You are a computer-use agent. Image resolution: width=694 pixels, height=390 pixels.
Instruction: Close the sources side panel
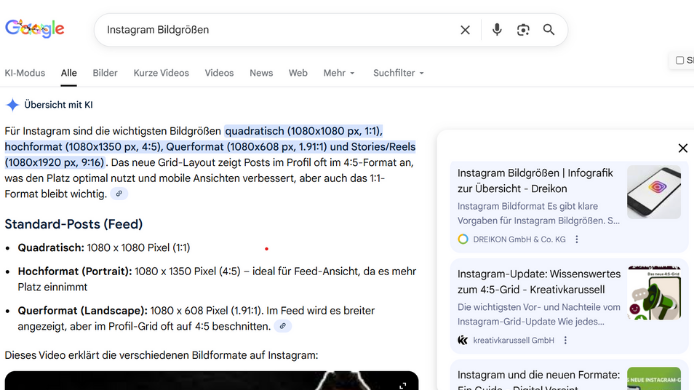tap(682, 148)
